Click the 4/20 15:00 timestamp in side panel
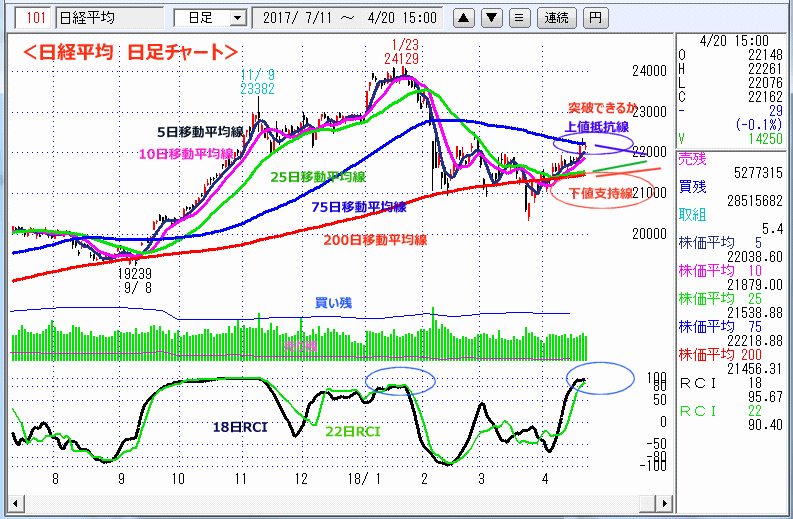Screen dimensions: 793x519 tap(734, 40)
